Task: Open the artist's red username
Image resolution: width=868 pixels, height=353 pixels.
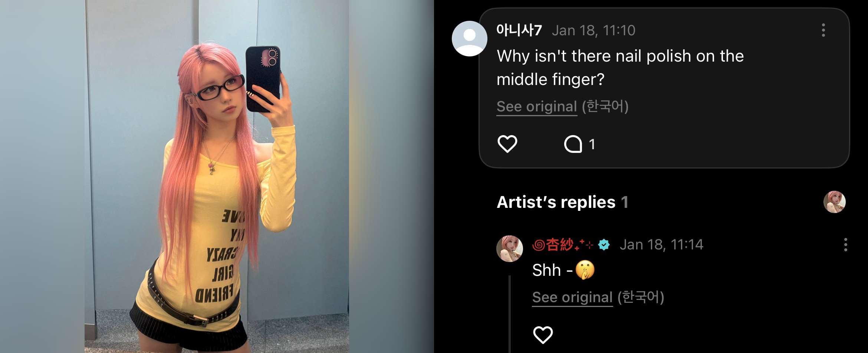Action: point(563,245)
